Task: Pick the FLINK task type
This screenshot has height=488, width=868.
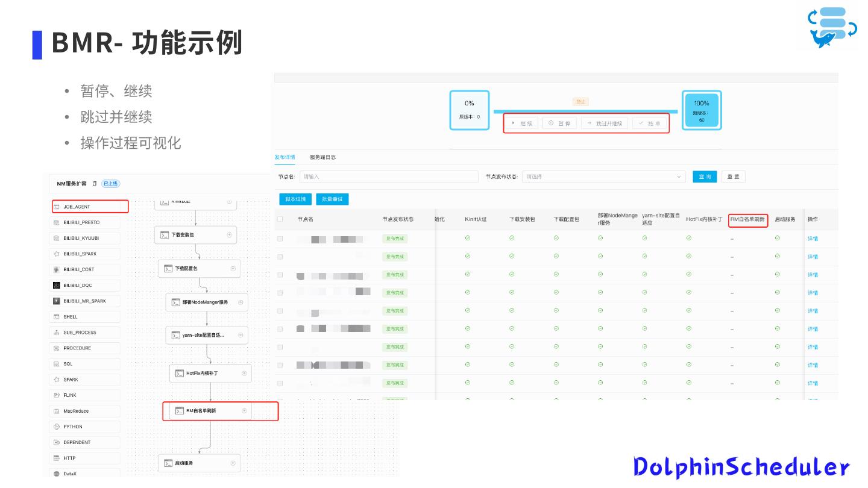Action: 84,395
